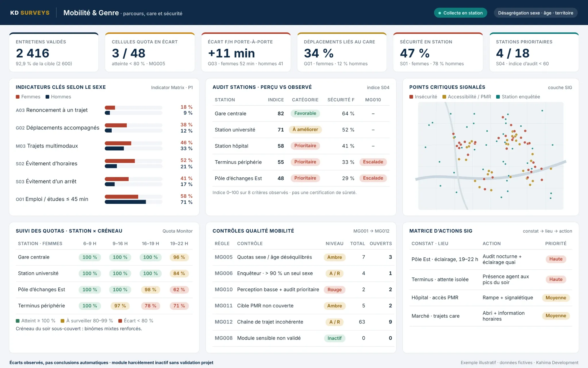588x368 pixels.
Task: Click Moyenne priority for Hôpital accès PMR
Action: (x=556, y=298)
